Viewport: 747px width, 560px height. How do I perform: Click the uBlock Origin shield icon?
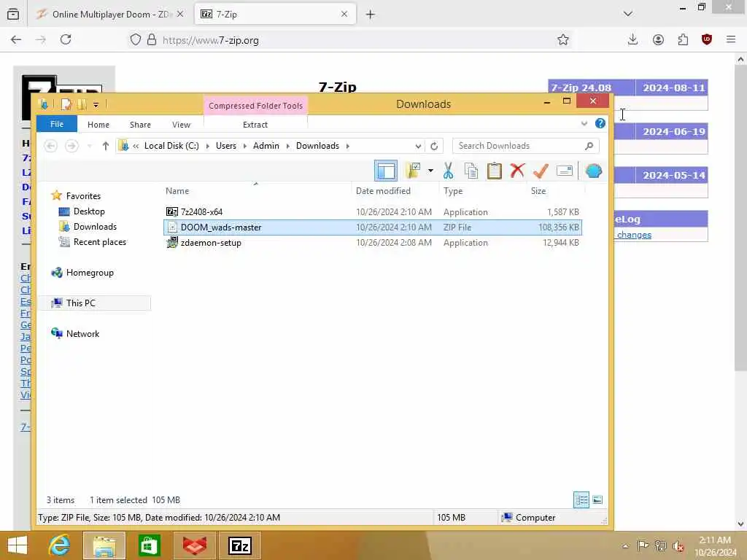(706, 39)
